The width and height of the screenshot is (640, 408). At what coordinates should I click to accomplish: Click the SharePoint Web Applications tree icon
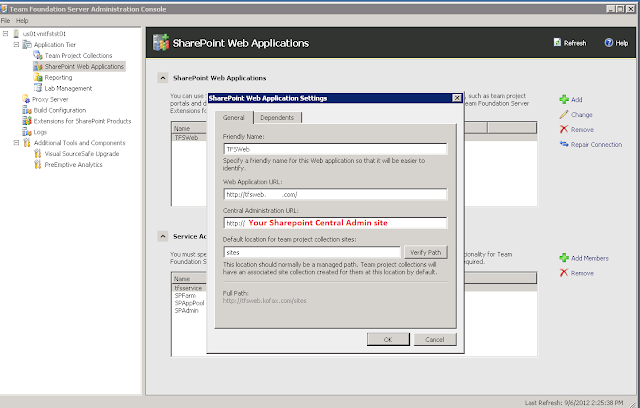pos(38,67)
